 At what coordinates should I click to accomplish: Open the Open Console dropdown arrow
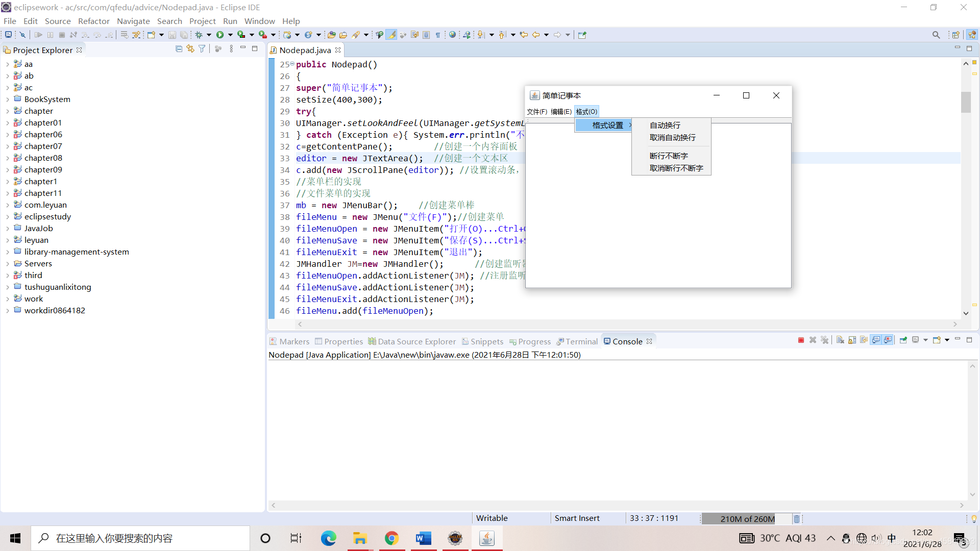(x=947, y=340)
